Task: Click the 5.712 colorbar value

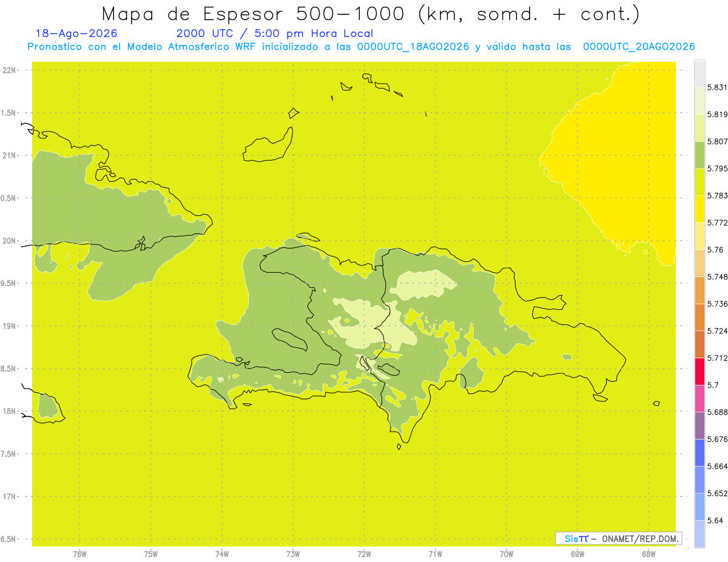Action: [717, 358]
